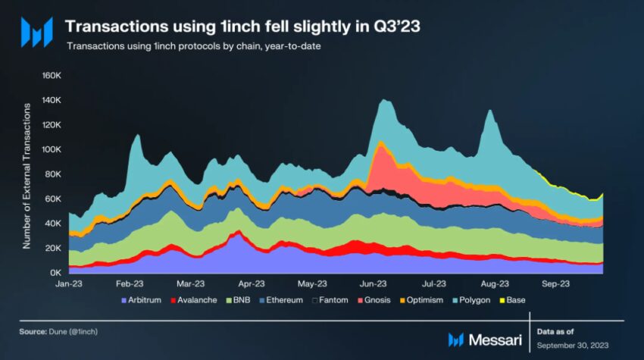Click the Sep-23 label on the x-axis
This screenshot has height=360, width=644.
555,283
